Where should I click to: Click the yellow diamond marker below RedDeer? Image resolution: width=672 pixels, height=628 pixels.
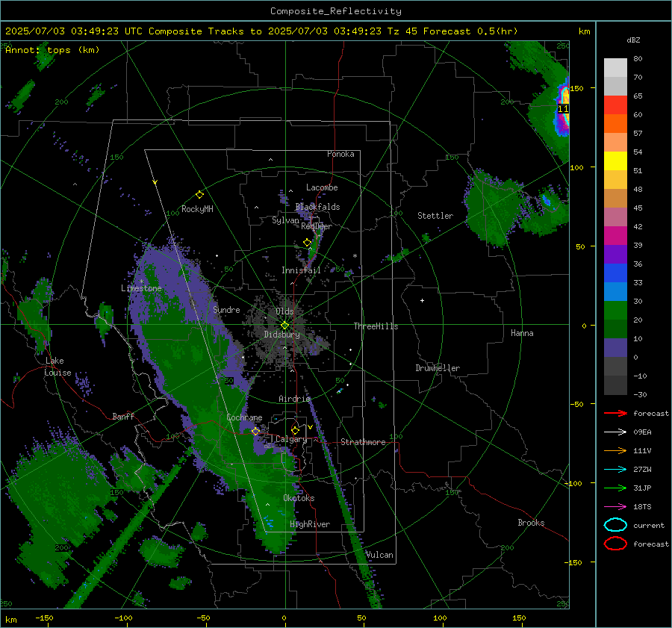coord(307,243)
